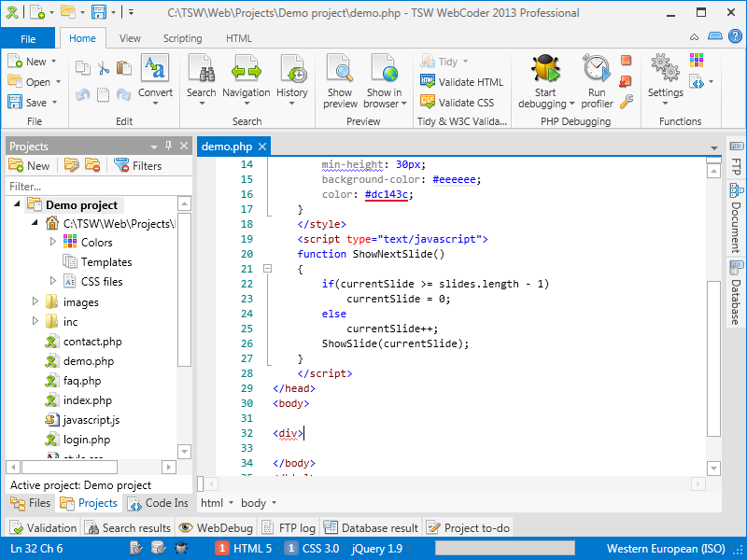Collapse the Demo project tree node
Viewport: 747px width, 560px height.
click(x=17, y=205)
